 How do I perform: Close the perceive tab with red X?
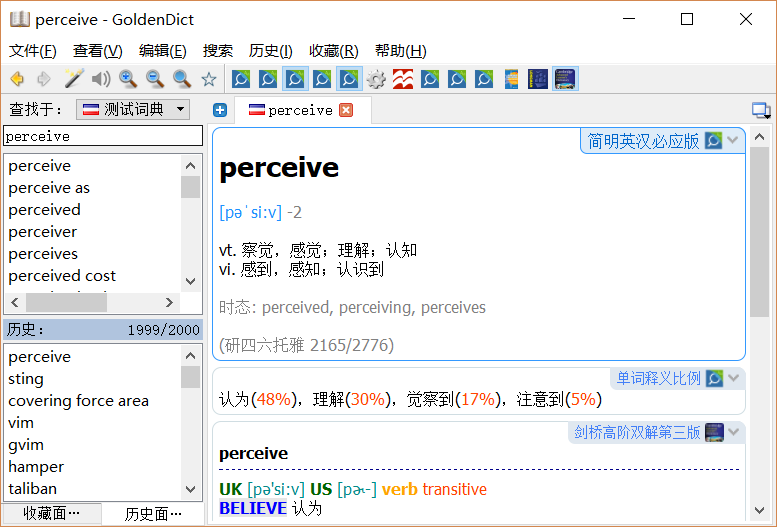(x=346, y=110)
